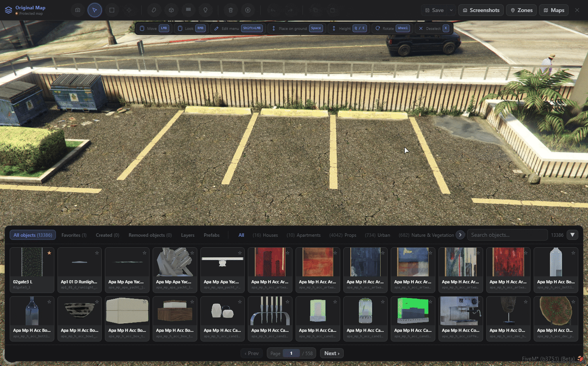Screen dimensions: 588x366
Task: Open the Screenshots panel
Action: coord(481,10)
